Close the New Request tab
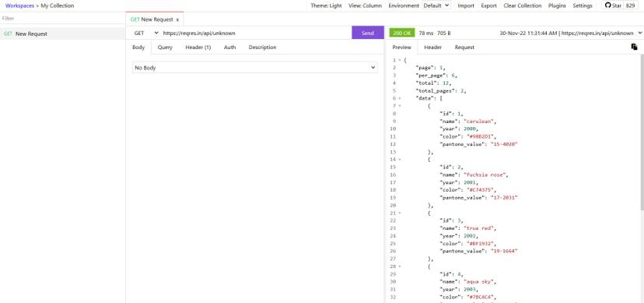Image resolution: width=644 pixels, height=303 pixels. (x=177, y=19)
